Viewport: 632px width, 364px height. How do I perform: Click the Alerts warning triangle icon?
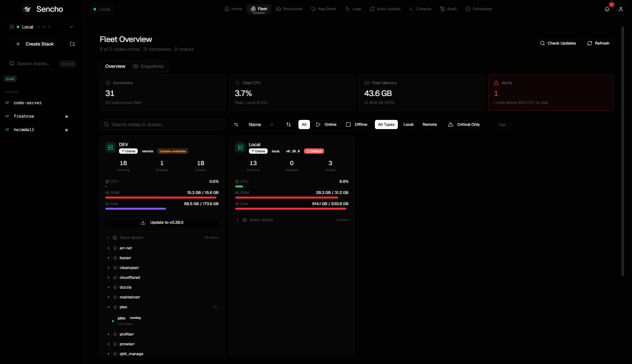pos(496,83)
